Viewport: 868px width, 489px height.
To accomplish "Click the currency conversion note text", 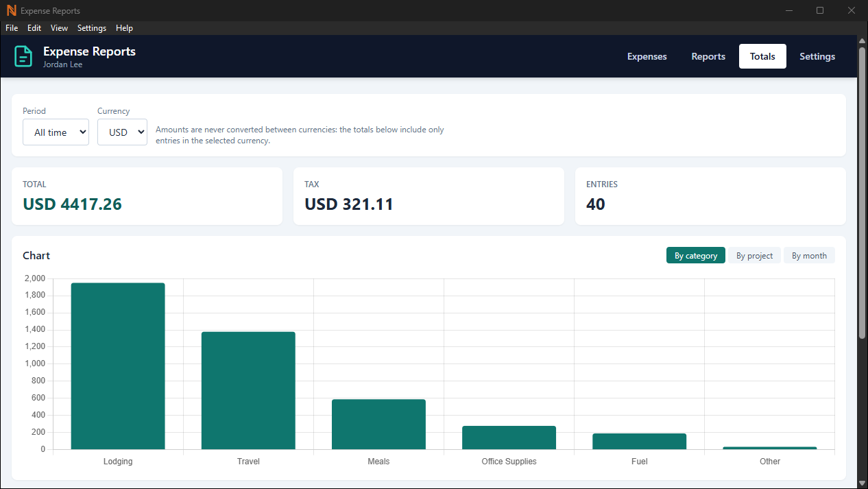I will (300, 135).
